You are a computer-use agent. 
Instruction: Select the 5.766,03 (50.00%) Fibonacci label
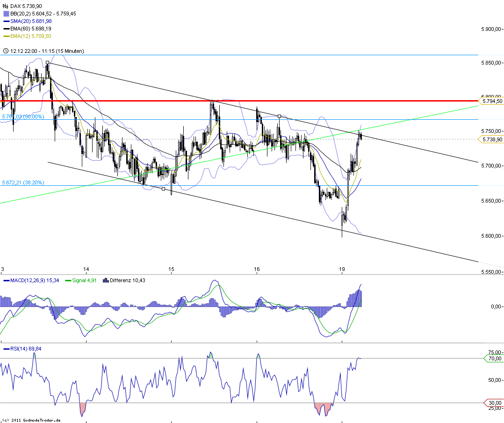pyautogui.click(x=23, y=117)
